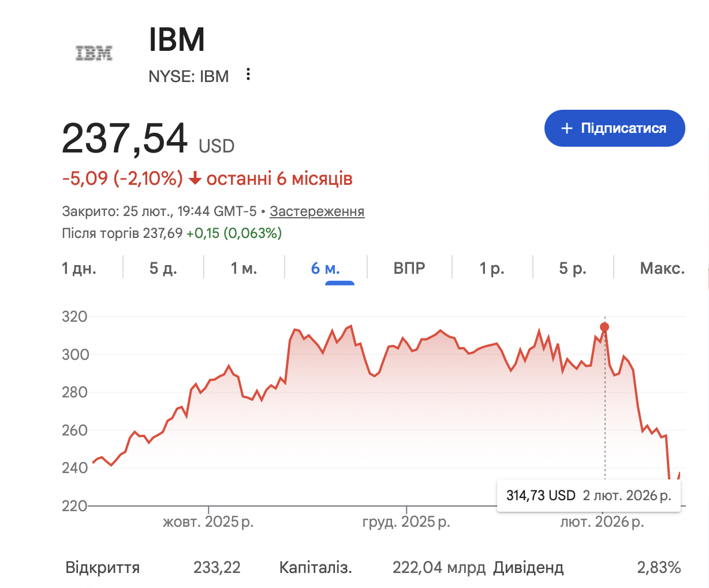This screenshot has height=588, width=709.
Task: Switch to the ВПР year-to-date tab
Action: coord(409,269)
